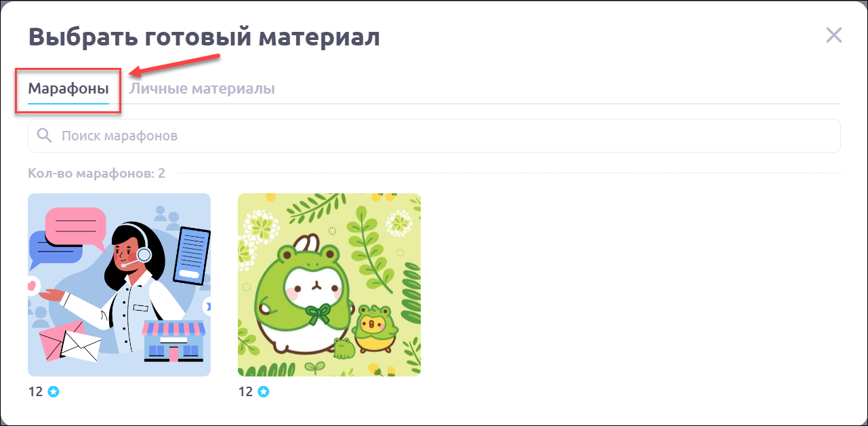Switch to the Марафоны tab
Viewport: 868px width, 426px height.
68,89
